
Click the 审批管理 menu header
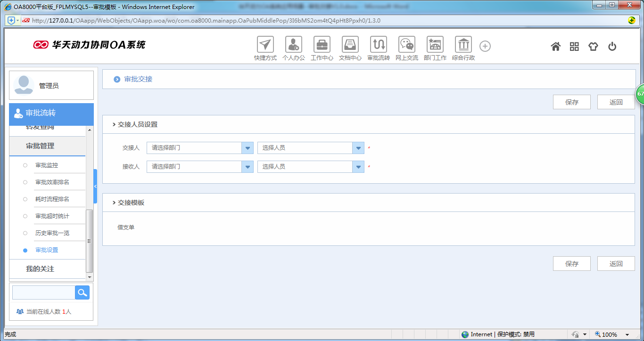pyautogui.click(x=40, y=146)
